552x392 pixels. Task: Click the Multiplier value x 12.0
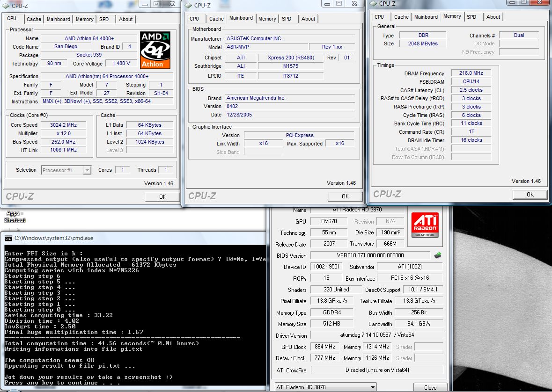click(x=63, y=133)
